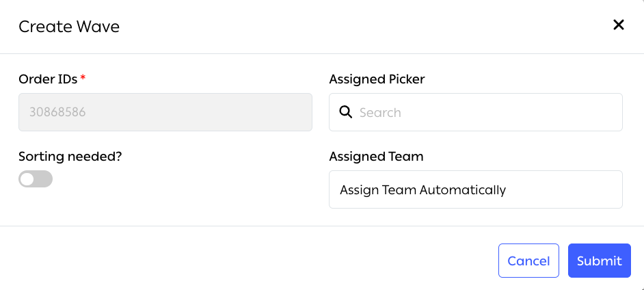The height and width of the screenshot is (290, 644).
Task: Click the Sorting needed? label
Action: coord(70,156)
